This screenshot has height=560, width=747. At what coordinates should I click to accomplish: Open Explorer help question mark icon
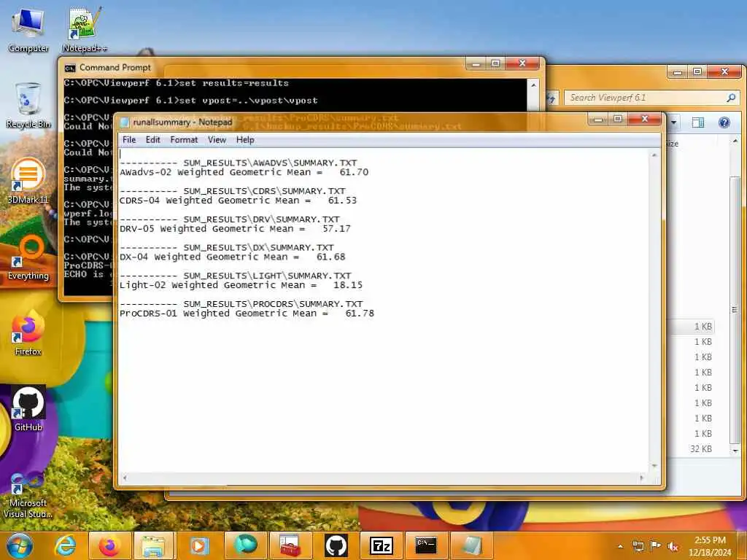point(724,122)
